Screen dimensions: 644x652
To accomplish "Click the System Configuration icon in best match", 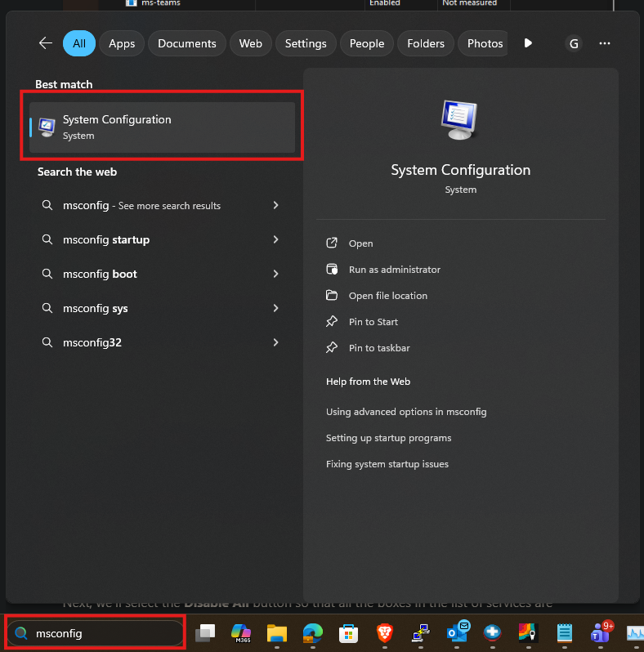I will [x=47, y=127].
